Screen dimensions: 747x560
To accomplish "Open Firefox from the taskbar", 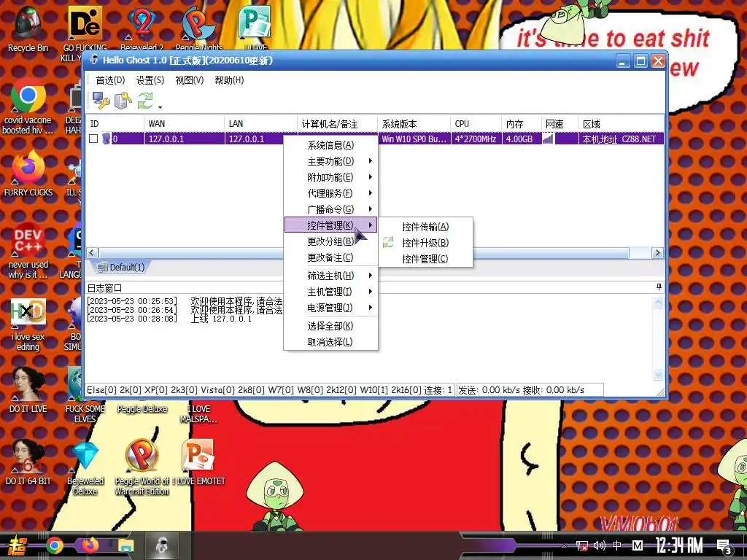I will point(90,545).
